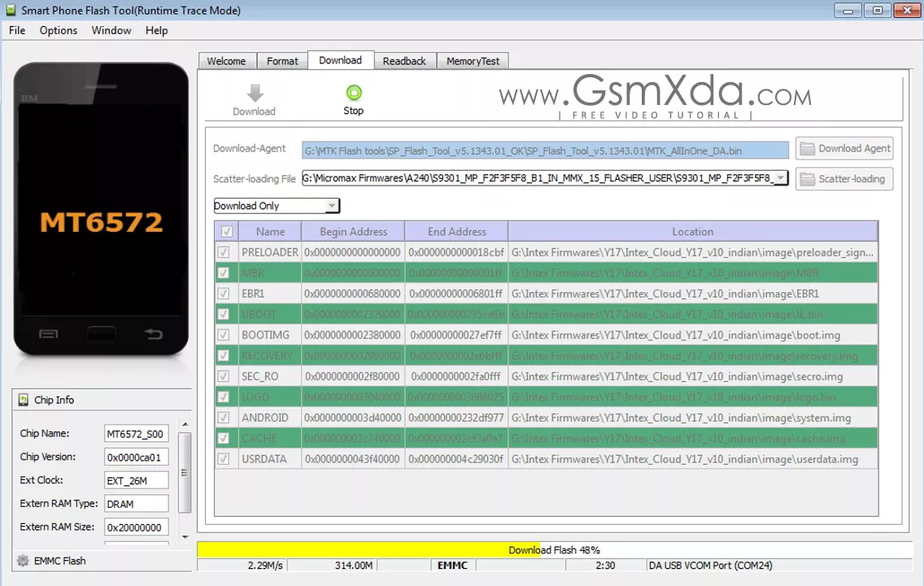Open the Options menu
This screenshot has width=924, height=586.
click(x=59, y=31)
